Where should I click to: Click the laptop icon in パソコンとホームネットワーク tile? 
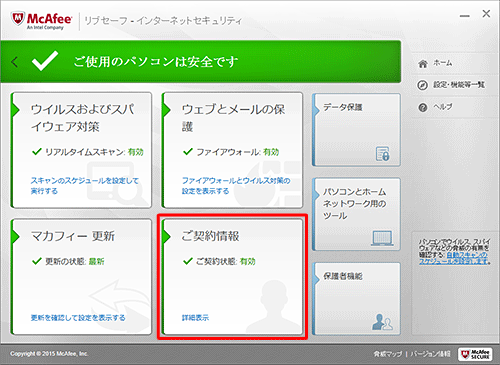pos(382,239)
